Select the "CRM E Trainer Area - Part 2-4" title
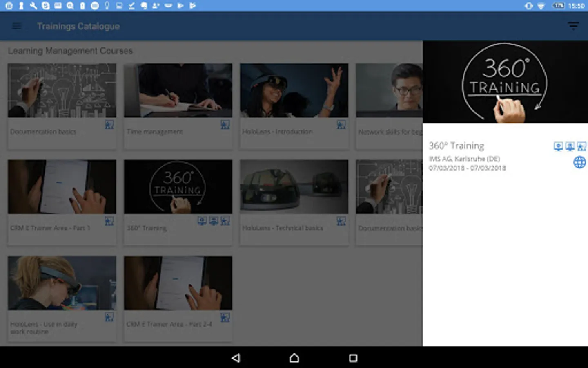 click(x=169, y=324)
